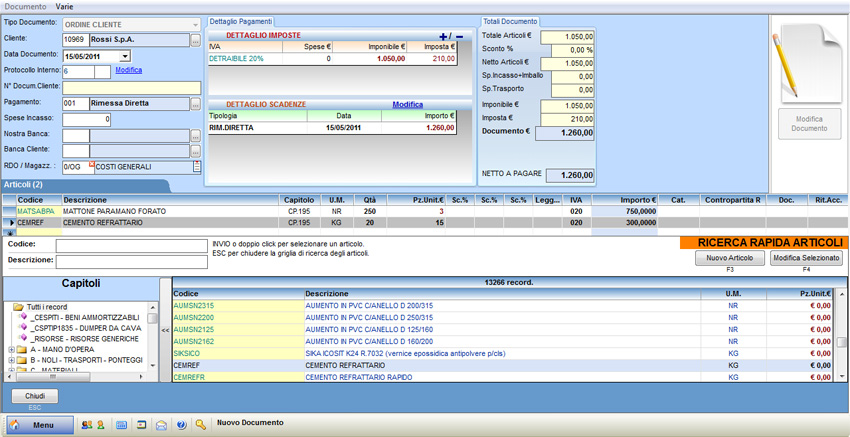
Task: Click the keyboard icon in bottom toolbar
Action: [x=122, y=425]
